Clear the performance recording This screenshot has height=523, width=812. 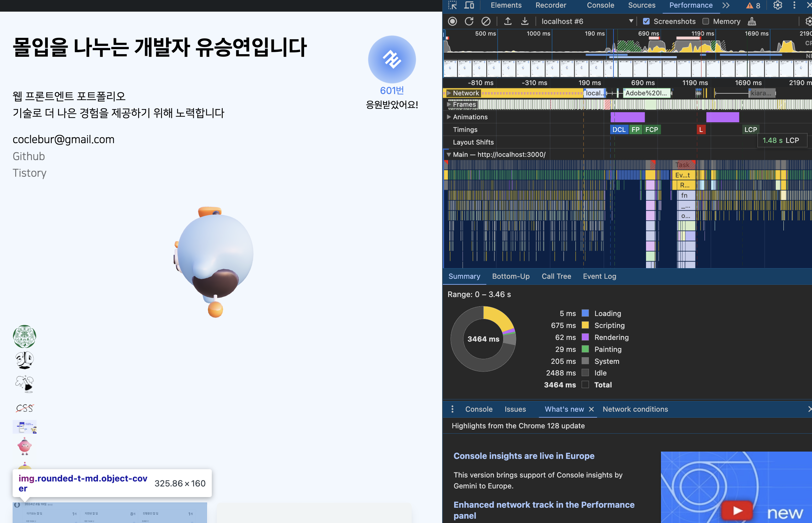486,21
